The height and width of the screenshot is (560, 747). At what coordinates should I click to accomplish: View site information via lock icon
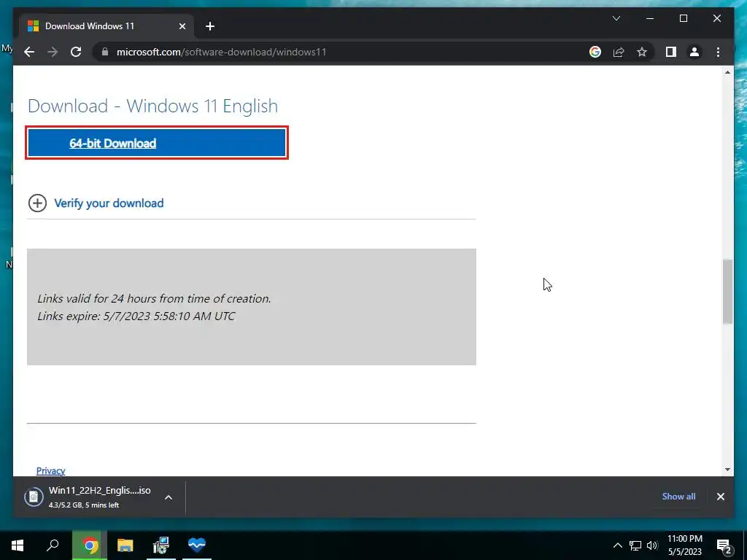(x=105, y=52)
